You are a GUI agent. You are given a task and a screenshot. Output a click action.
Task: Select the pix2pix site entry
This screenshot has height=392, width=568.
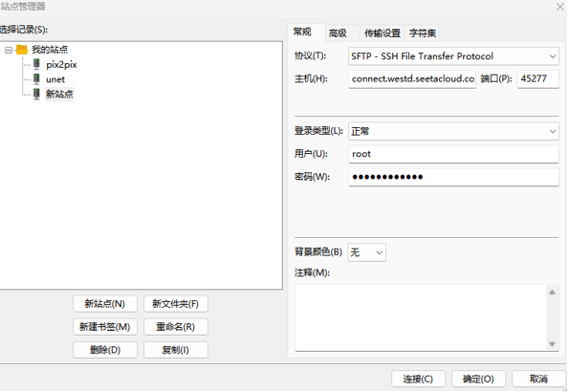coord(61,65)
